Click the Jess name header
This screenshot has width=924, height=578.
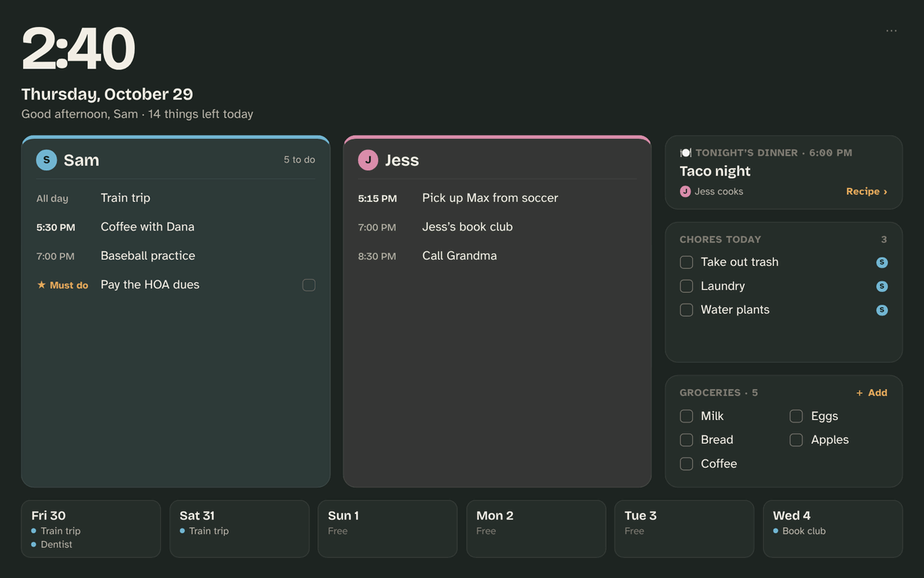(x=402, y=160)
